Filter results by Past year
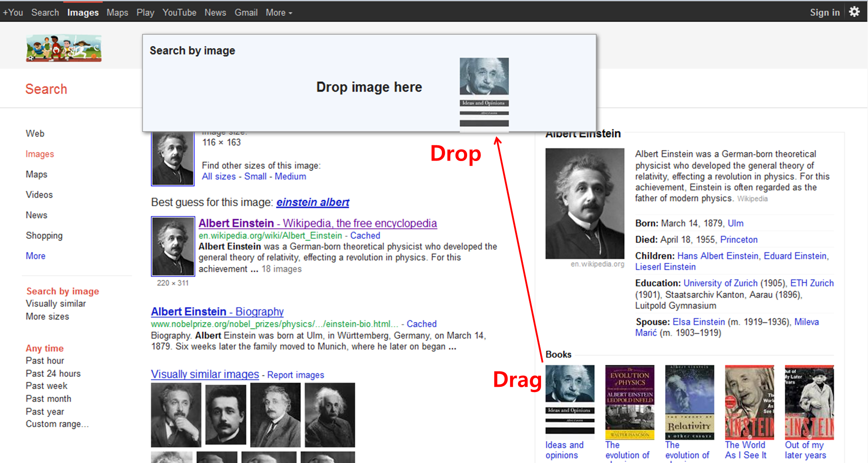 [x=45, y=412]
